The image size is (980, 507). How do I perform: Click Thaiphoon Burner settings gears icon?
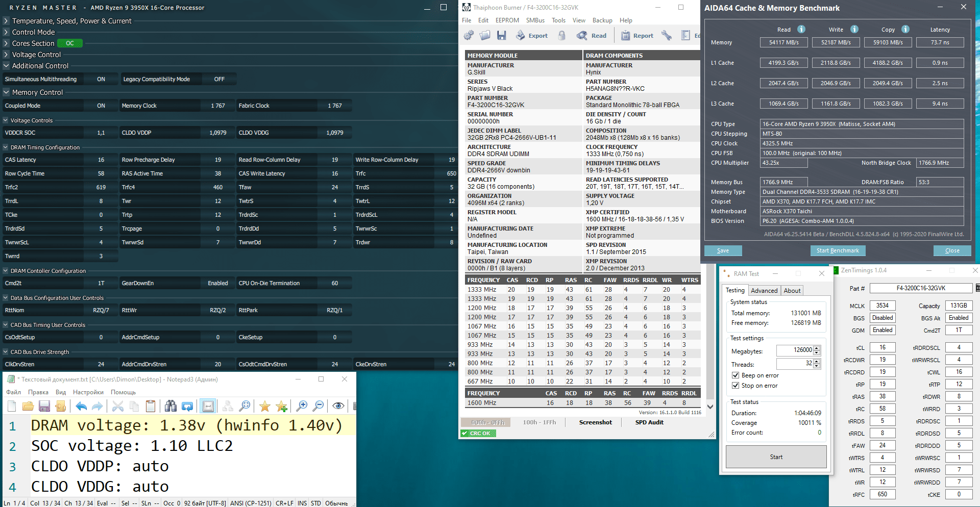(469, 35)
